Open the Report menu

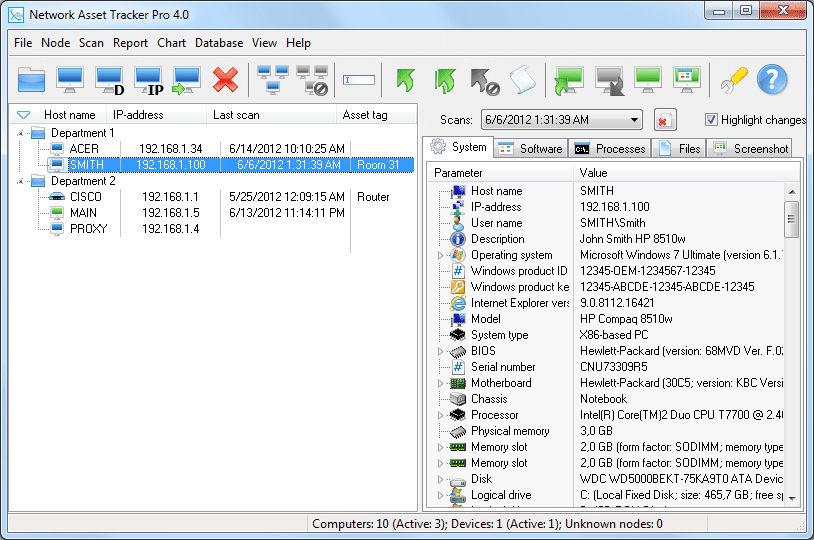[130, 43]
